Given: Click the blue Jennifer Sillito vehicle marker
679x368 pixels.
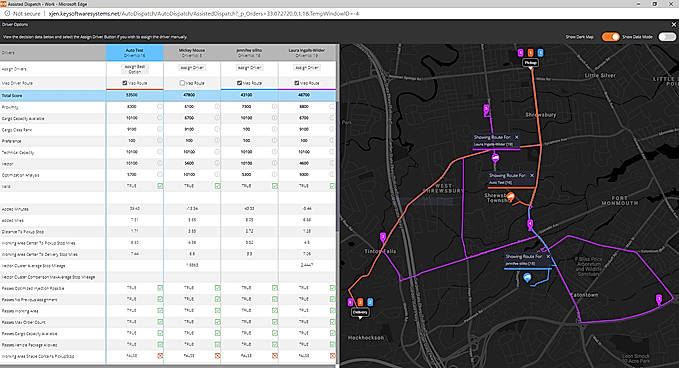Looking at the screenshot, I should [527, 278].
